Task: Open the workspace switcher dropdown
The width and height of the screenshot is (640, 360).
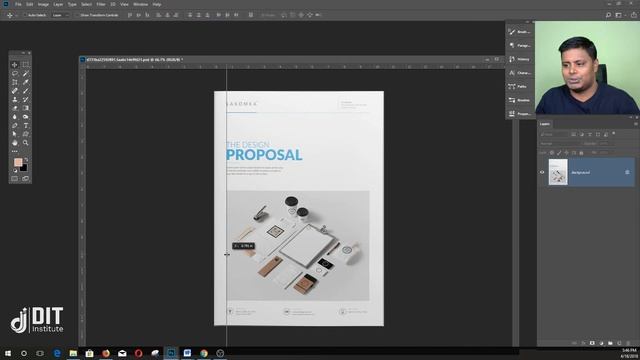Action: [x=620, y=15]
